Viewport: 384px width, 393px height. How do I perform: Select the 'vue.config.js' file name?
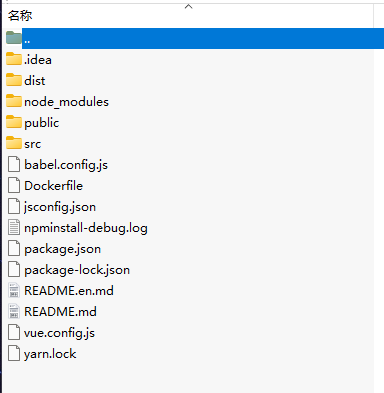pyautogui.click(x=59, y=333)
